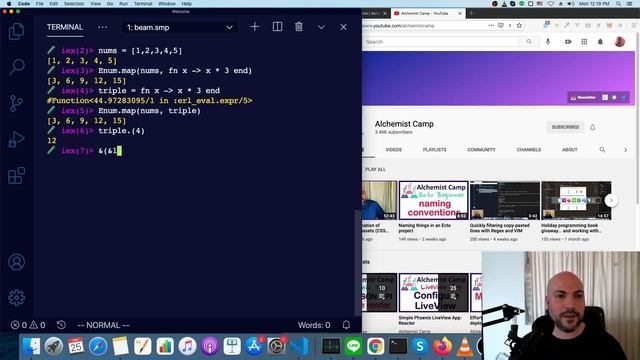Open terminal panel more actions ellipsis

click(102, 27)
